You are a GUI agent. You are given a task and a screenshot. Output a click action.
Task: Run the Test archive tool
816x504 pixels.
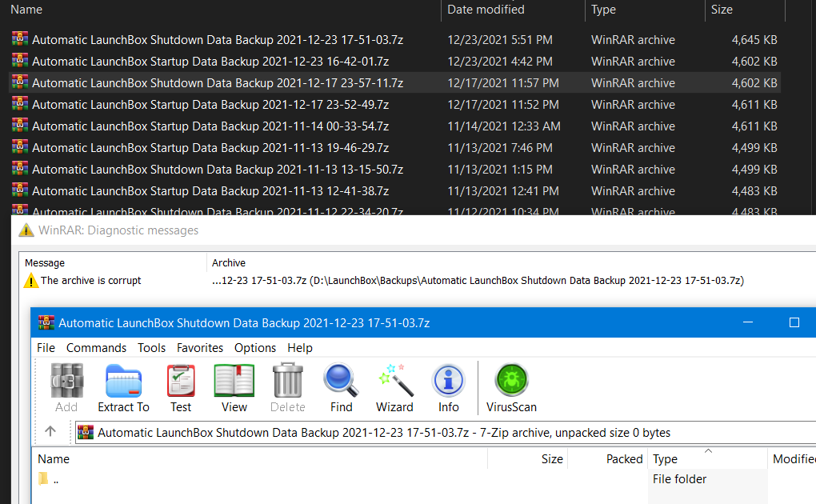[181, 381]
